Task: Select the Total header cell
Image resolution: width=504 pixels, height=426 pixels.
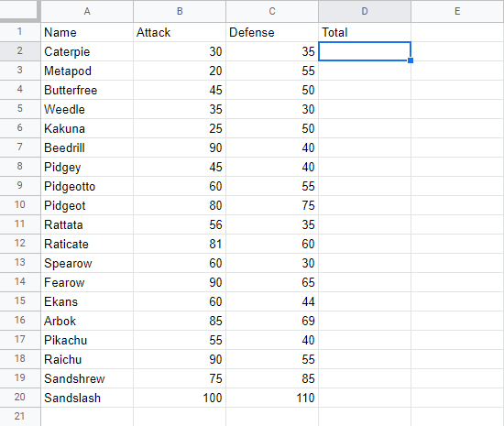Action: pos(365,32)
